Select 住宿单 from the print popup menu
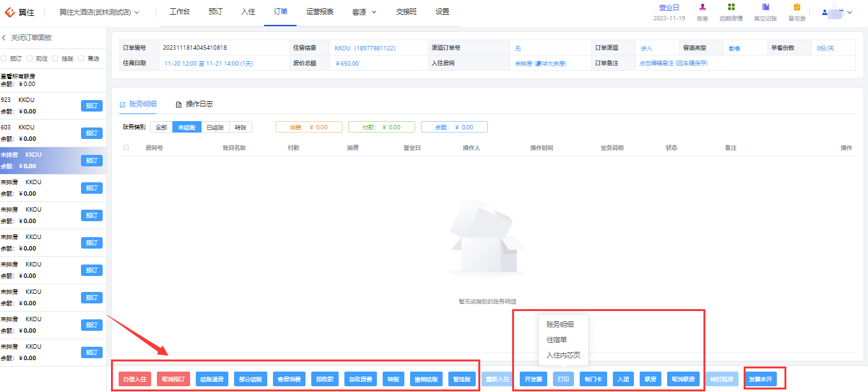This screenshot has height=392, width=868. (557, 340)
